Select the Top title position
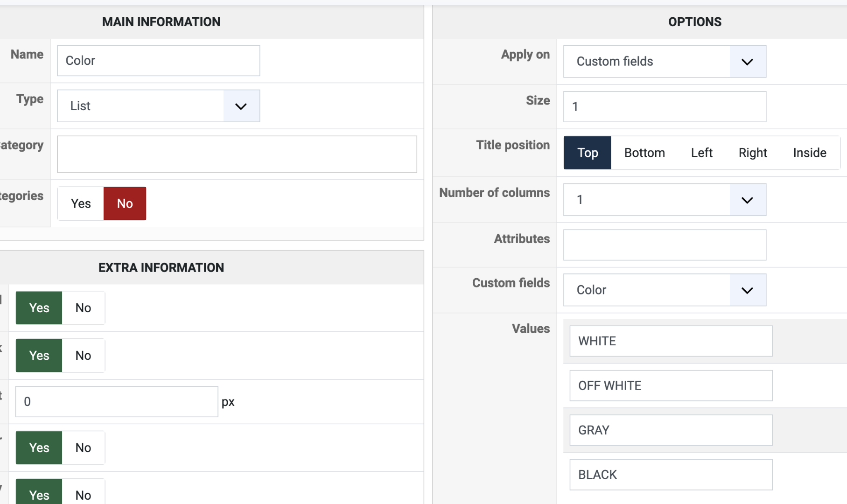Image resolution: width=847 pixels, height=504 pixels. click(x=588, y=153)
